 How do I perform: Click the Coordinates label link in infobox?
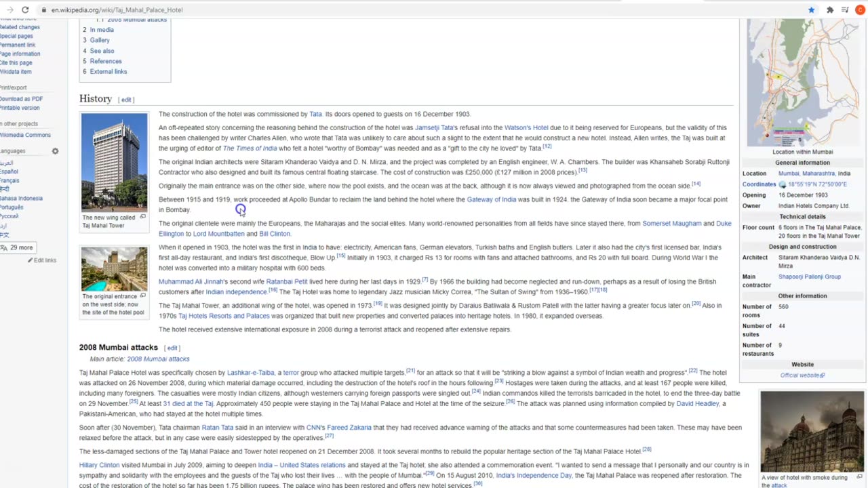click(x=759, y=184)
